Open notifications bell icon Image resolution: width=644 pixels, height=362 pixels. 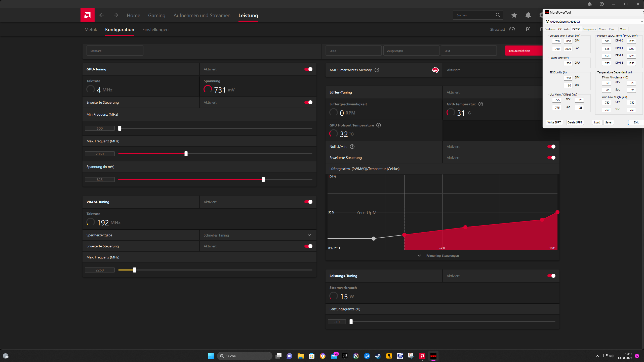point(528,15)
